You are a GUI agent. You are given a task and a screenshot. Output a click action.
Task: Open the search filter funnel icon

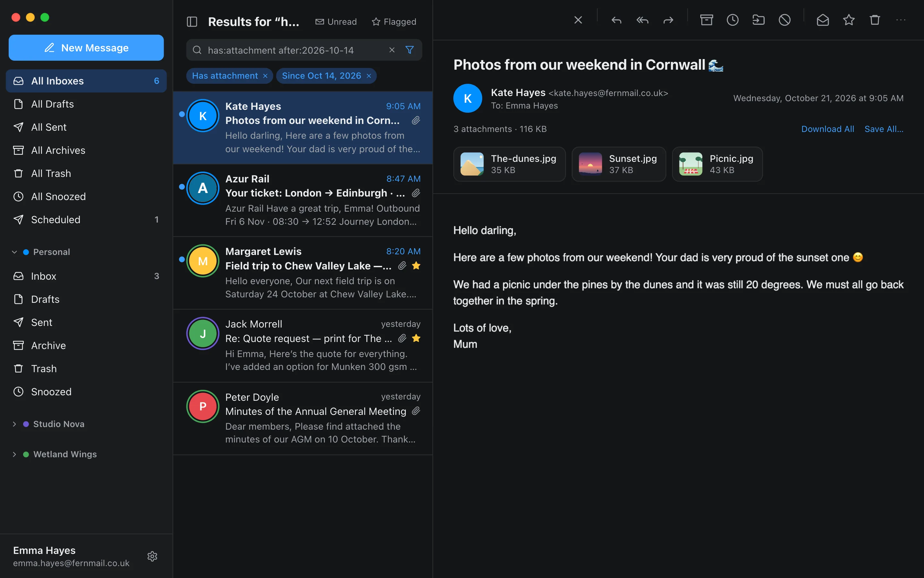click(409, 50)
